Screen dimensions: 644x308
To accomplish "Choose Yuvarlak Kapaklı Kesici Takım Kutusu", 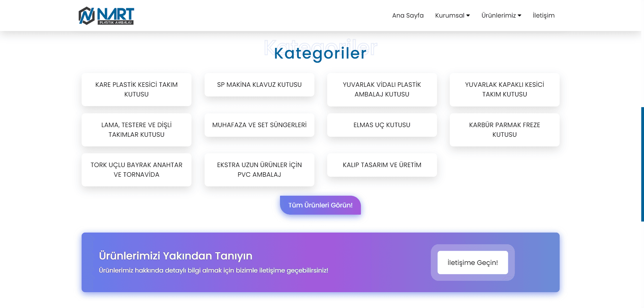I will 505,90.
